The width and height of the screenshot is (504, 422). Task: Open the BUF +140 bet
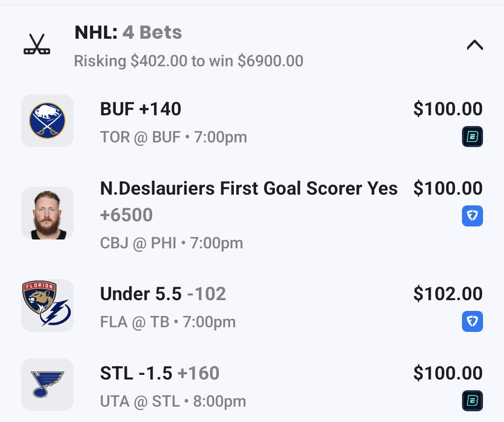click(140, 109)
